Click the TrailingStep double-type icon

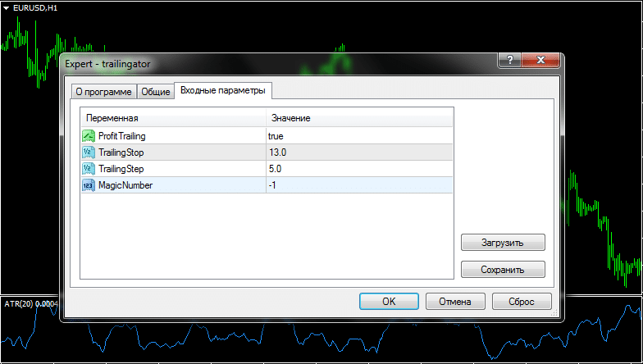[89, 169]
